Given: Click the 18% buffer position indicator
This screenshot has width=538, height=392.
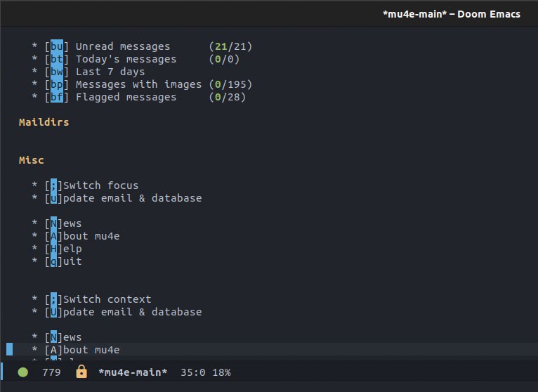Looking at the screenshot, I should (x=221, y=372).
